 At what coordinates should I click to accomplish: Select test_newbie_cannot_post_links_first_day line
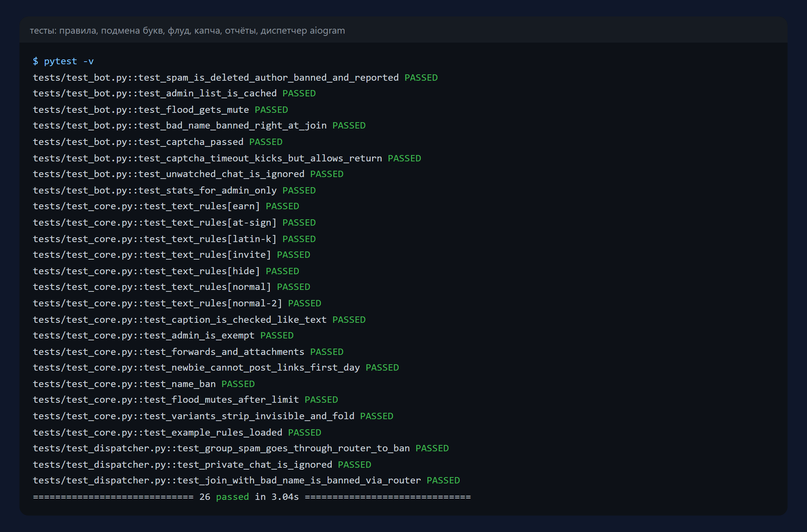216,368
